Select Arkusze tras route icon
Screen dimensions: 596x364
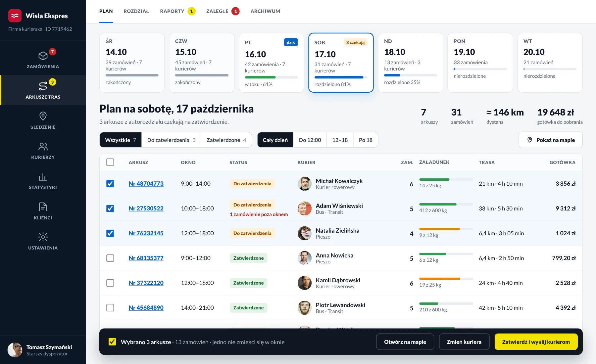[x=43, y=86]
